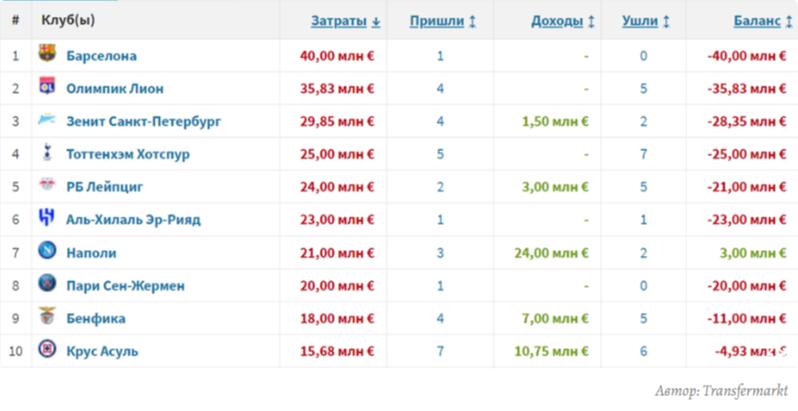Click the Tottenham Hotspur crest icon
This screenshot has height=411, width=798.
pyautogui.click(x=47, y=153)
